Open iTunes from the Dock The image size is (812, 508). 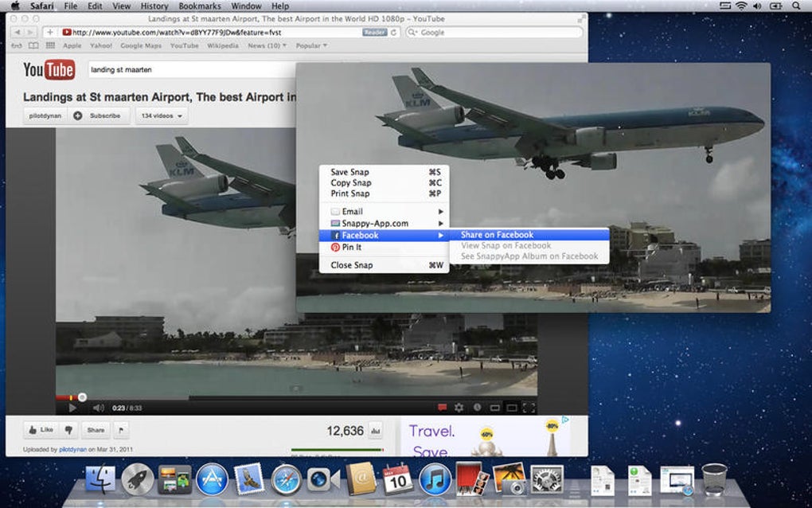pyautogui.click(x=434, y=479)
